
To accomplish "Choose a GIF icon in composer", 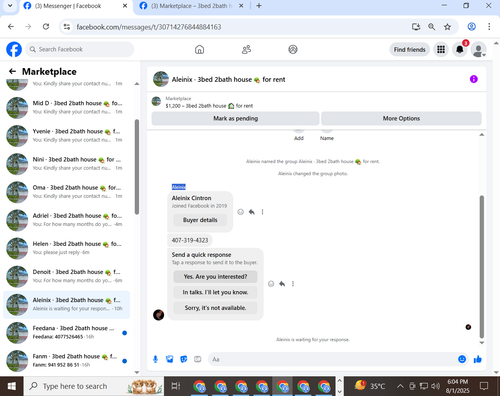I will [198, 359].
